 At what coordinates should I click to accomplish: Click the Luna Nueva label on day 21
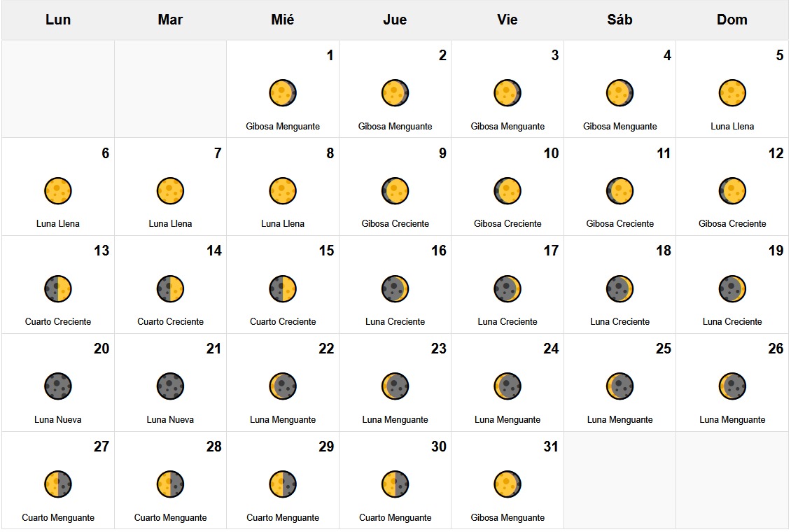click(171, 420)
